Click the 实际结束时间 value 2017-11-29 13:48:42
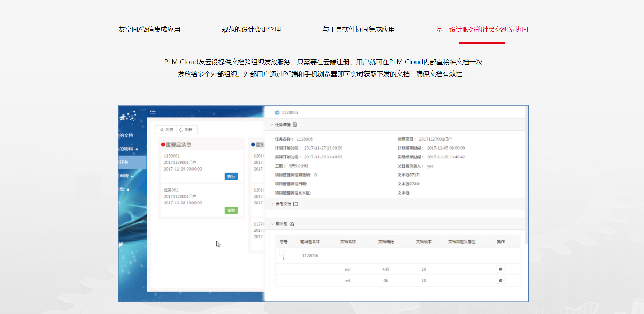 point(446,157)
